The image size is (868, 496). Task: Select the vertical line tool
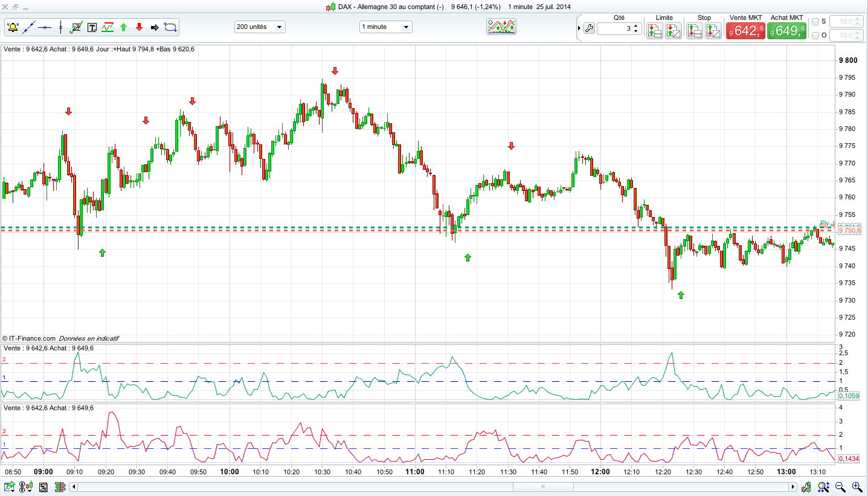(60, 27)
